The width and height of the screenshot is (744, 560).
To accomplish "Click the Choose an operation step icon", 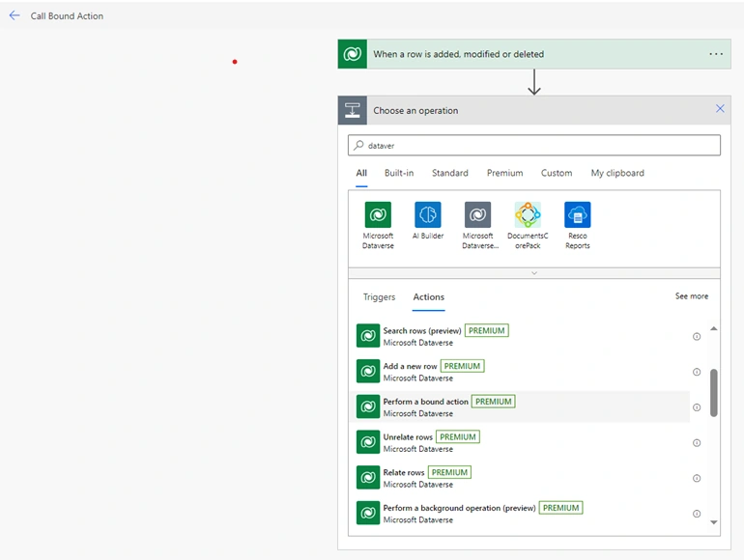I will [x=352, y=110].
